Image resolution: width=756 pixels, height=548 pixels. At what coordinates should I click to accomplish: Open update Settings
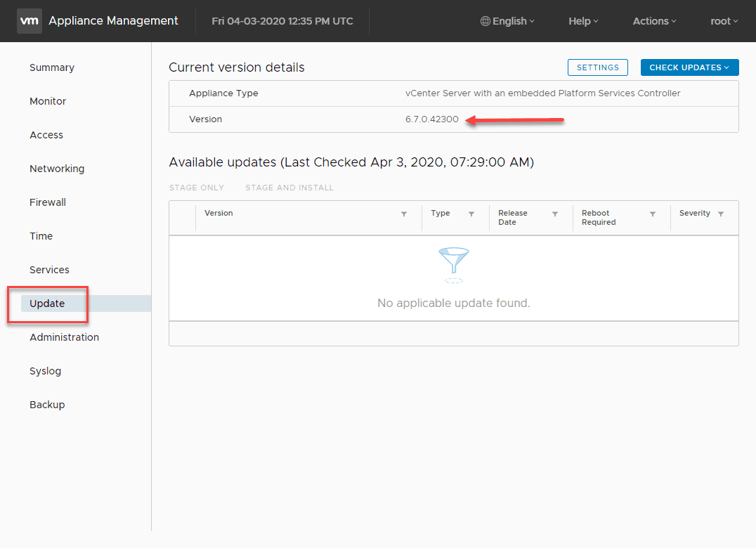(598, 67)
